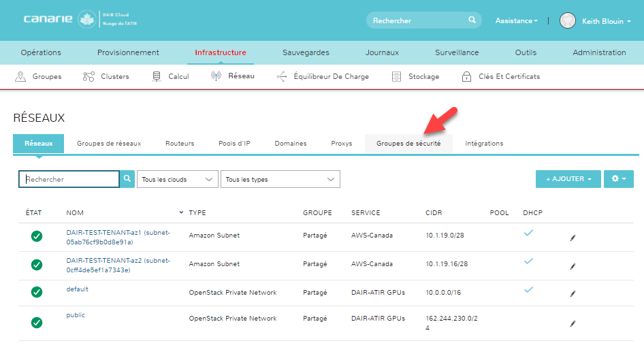Open the Groupes section icon
This screenshot has height=354, width=644.
21,76
